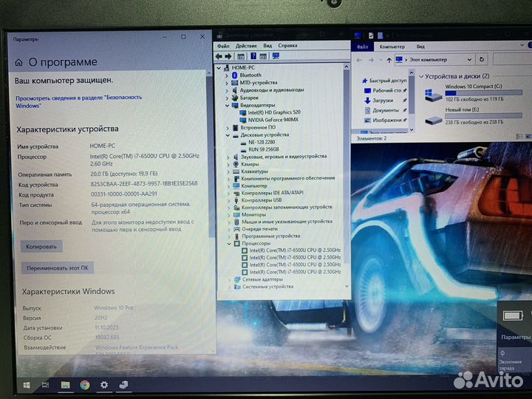
Task: Select the first Intel Core i7-6500U processor entry
Action: 295,250
